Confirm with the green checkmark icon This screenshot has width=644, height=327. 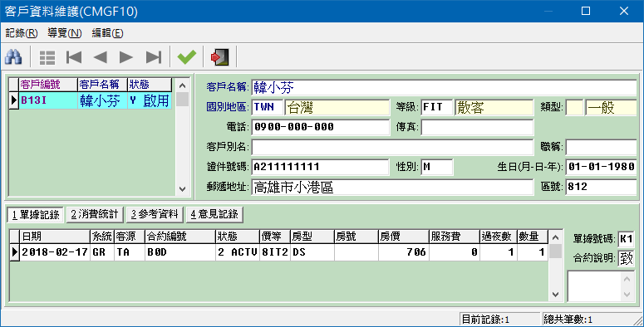187,57
